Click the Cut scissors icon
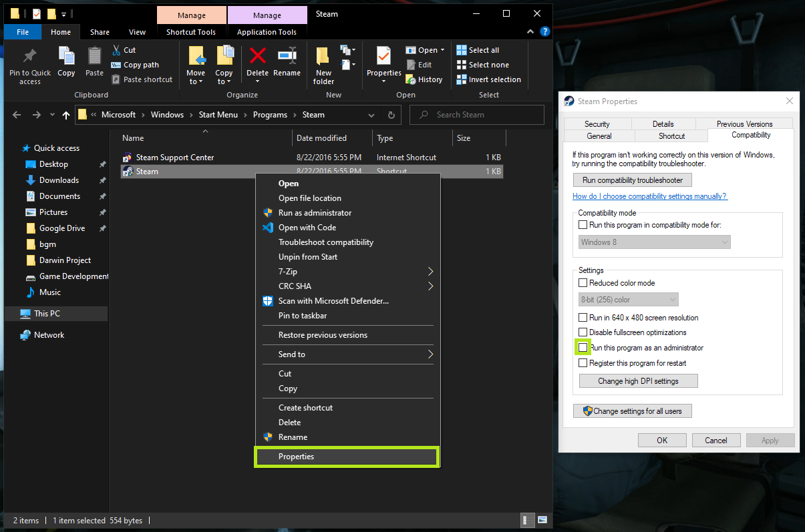This screenshot has height=532, width=805. click(x=116, y=50)
